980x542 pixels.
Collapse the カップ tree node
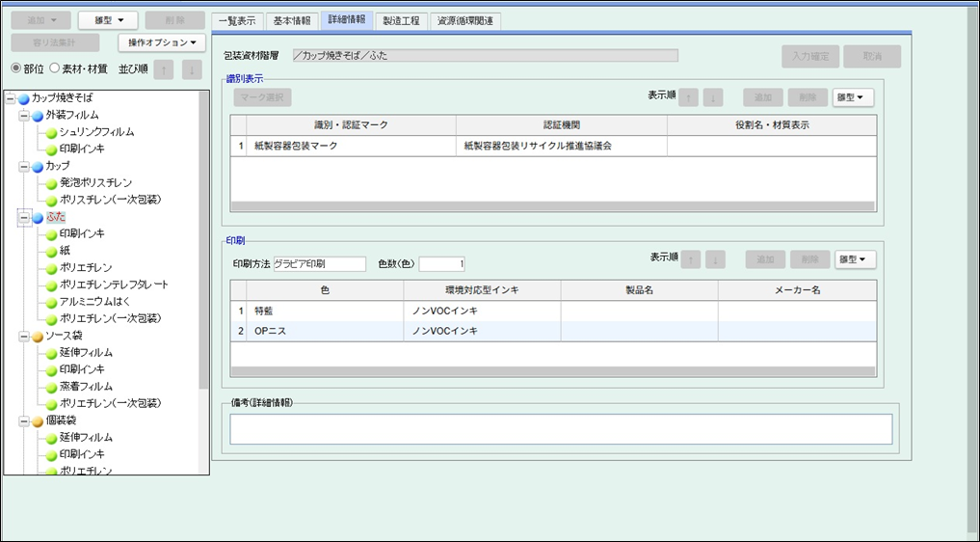[x=23, y=167]
